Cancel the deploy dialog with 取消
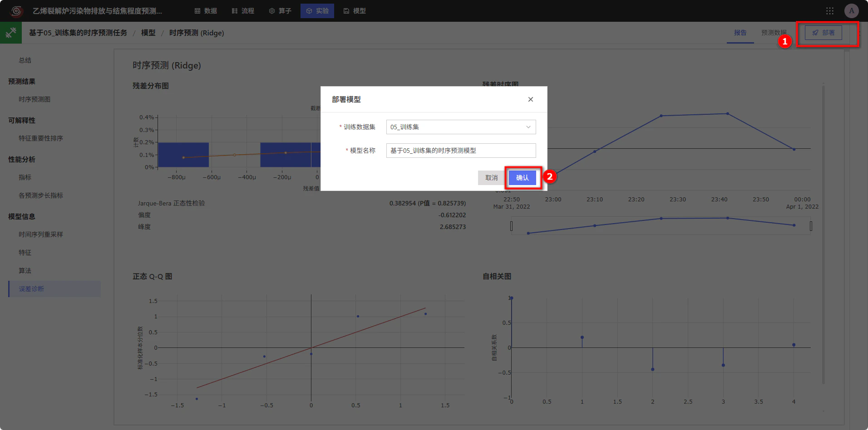868x430 pixels. coord(491,178)
